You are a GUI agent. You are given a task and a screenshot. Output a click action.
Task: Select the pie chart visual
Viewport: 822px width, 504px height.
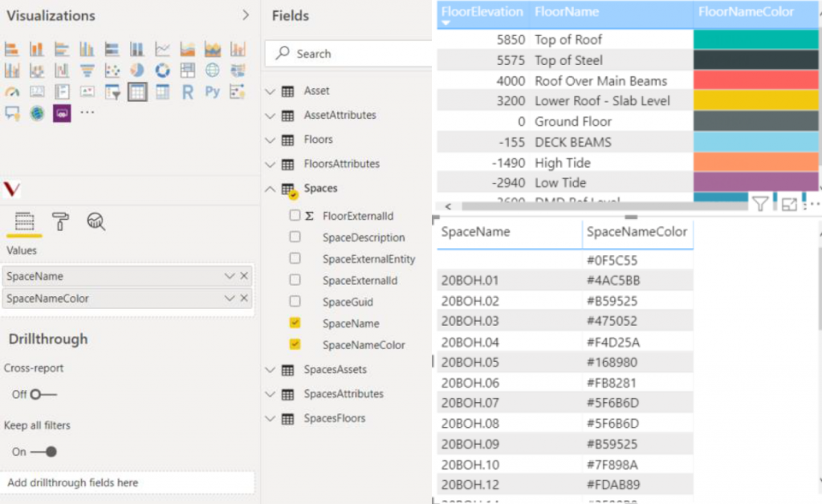pos(136,70)
